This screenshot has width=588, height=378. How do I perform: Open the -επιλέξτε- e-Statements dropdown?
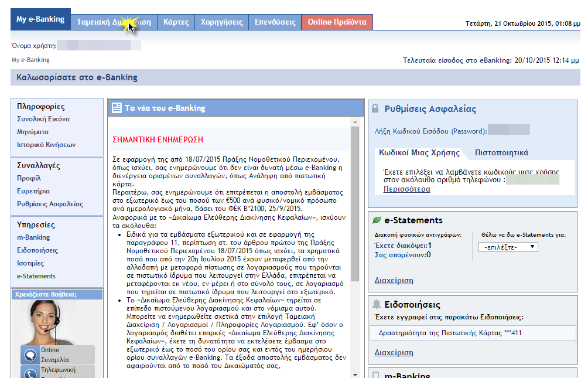coord(508,247)
